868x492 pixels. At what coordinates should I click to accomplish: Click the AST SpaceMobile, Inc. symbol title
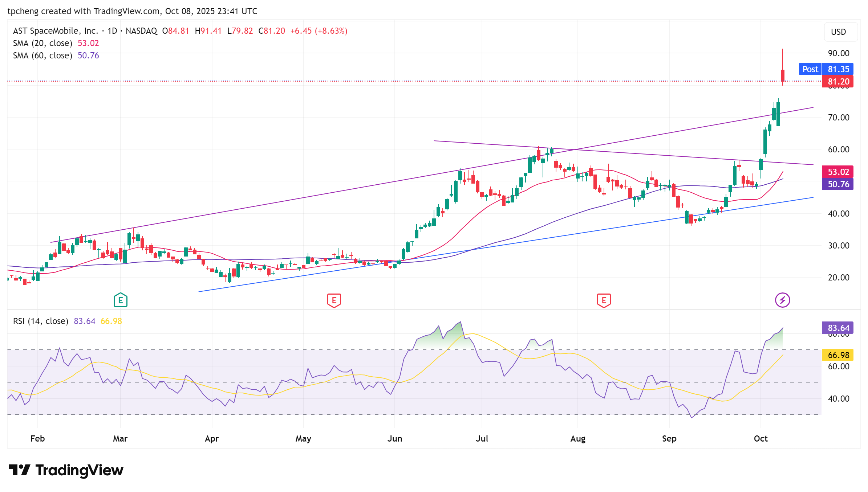coord(56,31)
